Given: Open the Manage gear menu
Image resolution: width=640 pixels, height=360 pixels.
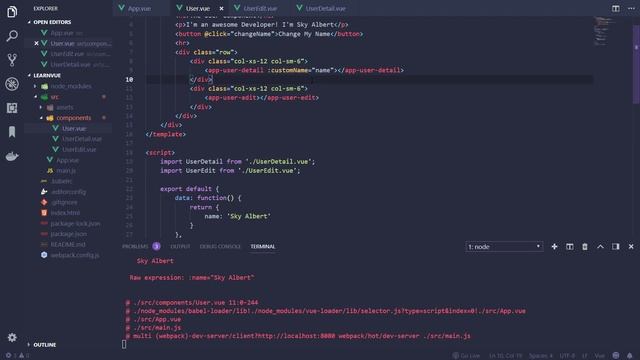Looking at the screenshot, I should coord(12,337).
